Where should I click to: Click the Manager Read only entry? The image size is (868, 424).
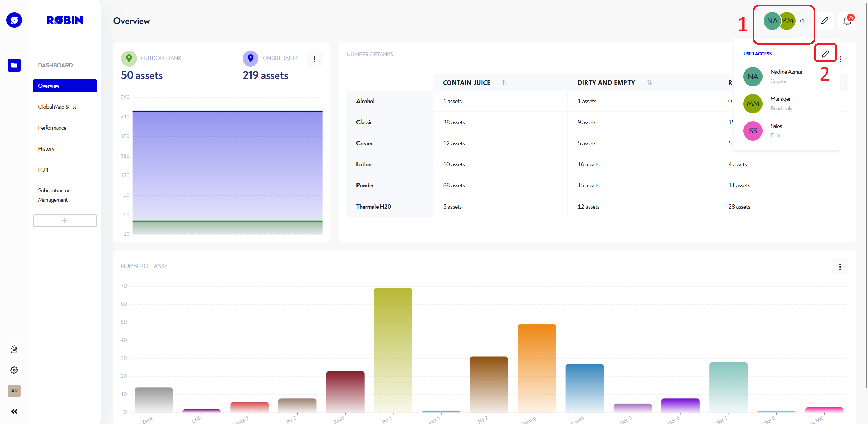(x=787, y=104)
